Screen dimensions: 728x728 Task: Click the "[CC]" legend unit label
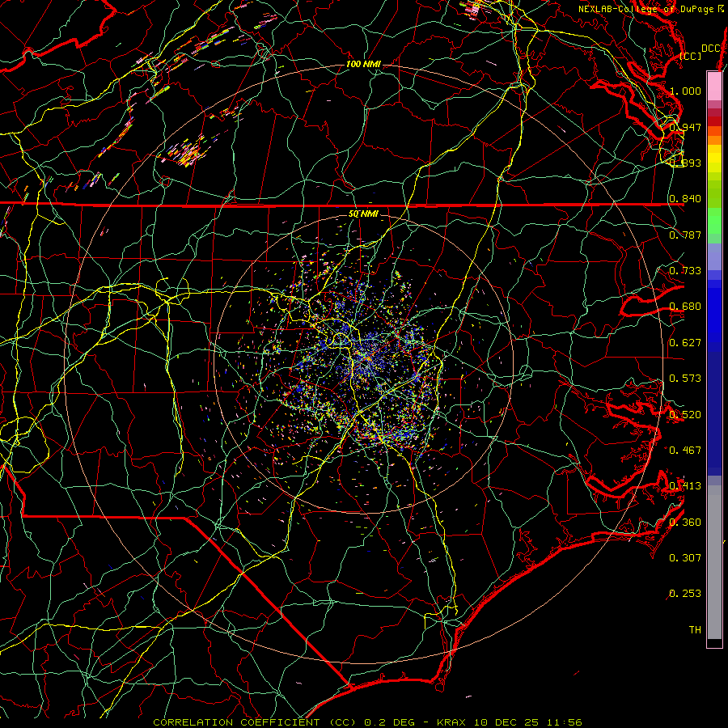pos(690,56)
